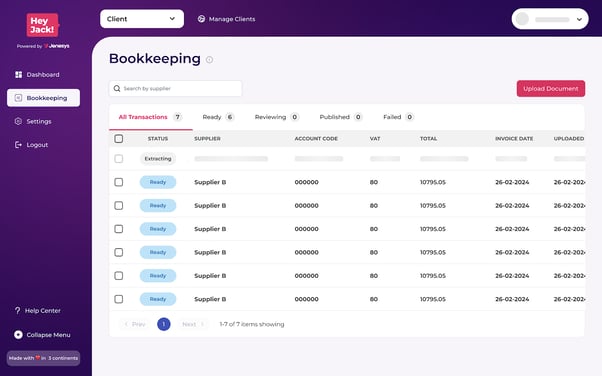The image size is (602, 376).
Task: Click the 7 count badge on All Transactions
Action: 177,117
